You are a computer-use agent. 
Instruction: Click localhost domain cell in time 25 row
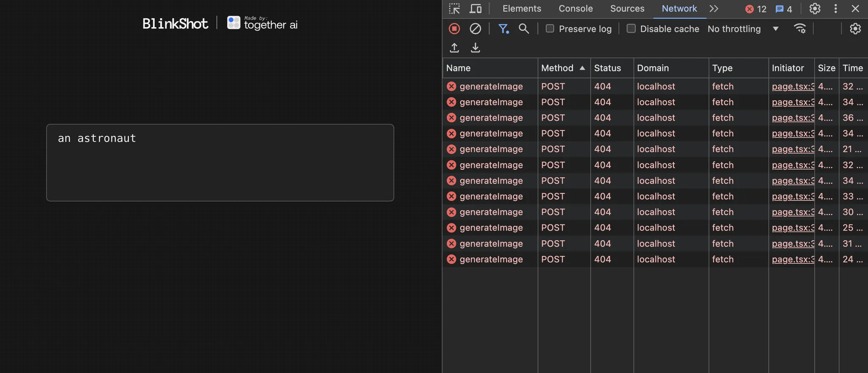coord(656,227)
